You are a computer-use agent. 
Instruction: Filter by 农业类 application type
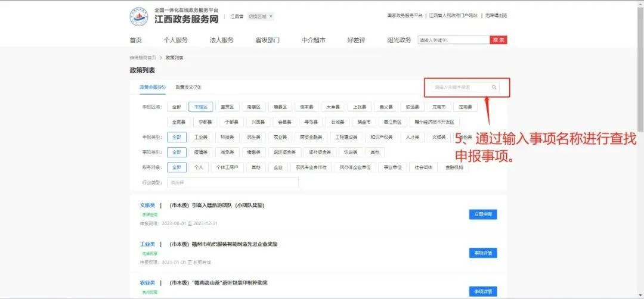coord(280,138)
